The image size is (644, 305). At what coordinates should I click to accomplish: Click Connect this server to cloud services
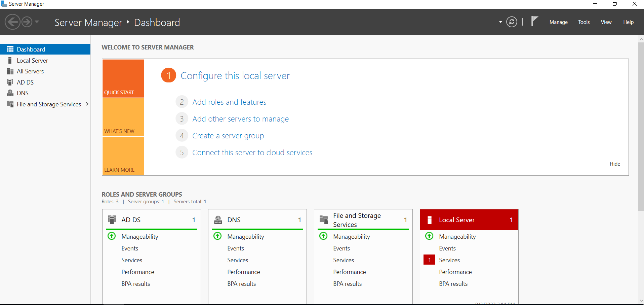(x=252, y=152)
